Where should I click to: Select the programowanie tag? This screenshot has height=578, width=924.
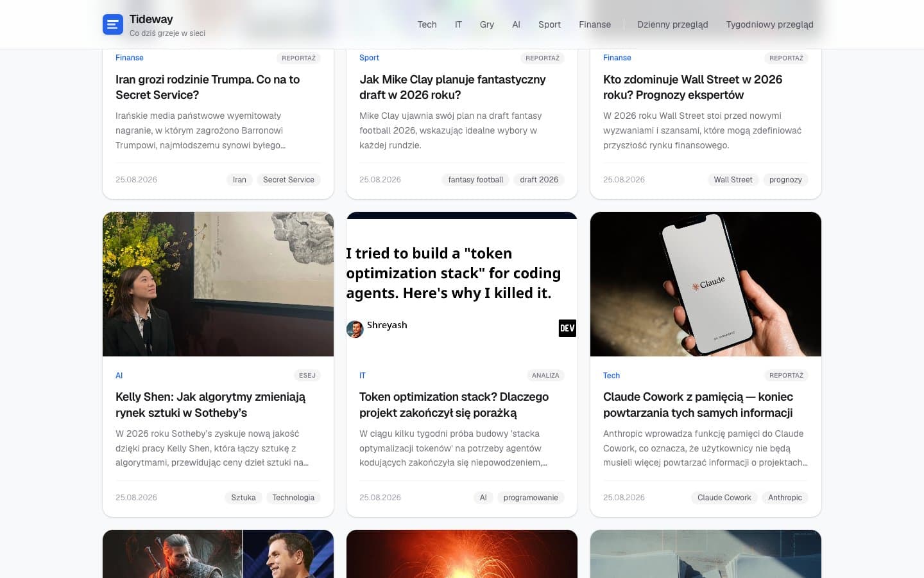pos(531,498)
